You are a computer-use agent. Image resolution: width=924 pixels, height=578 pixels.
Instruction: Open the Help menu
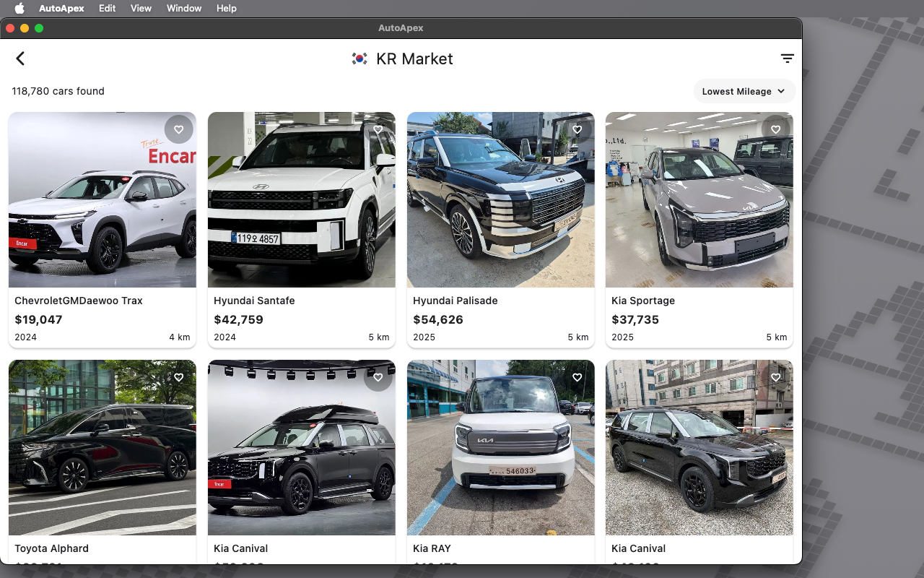[226, 8]
